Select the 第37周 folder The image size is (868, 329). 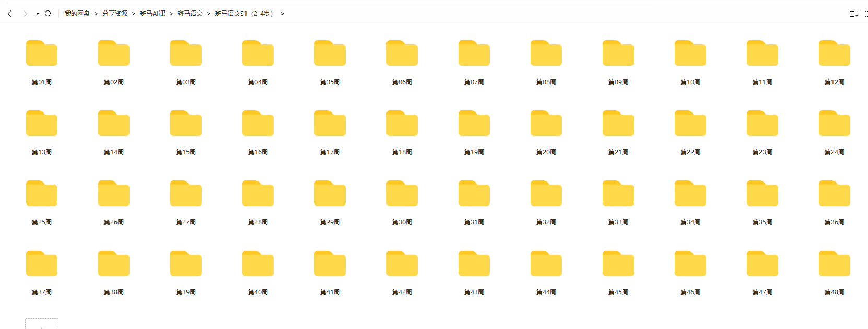[x=42, y=264]
